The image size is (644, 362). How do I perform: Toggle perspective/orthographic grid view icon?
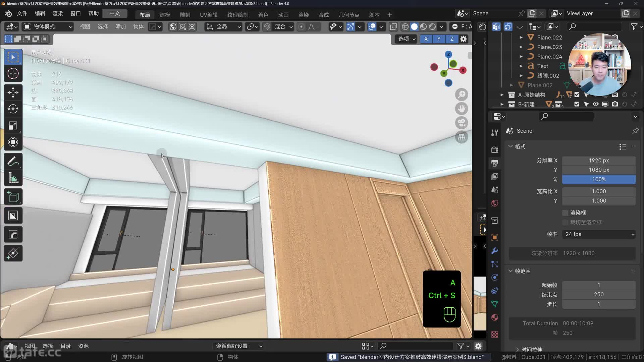pos(462,137)
